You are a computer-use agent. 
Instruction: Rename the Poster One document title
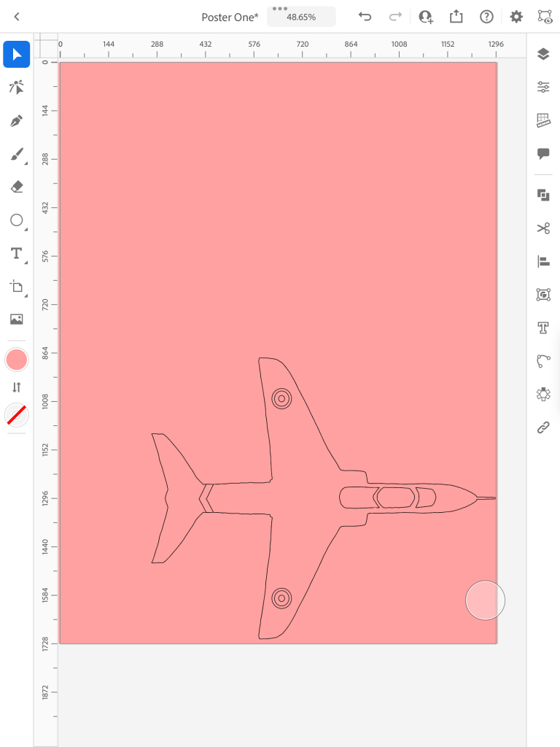(x=230, y=17)
